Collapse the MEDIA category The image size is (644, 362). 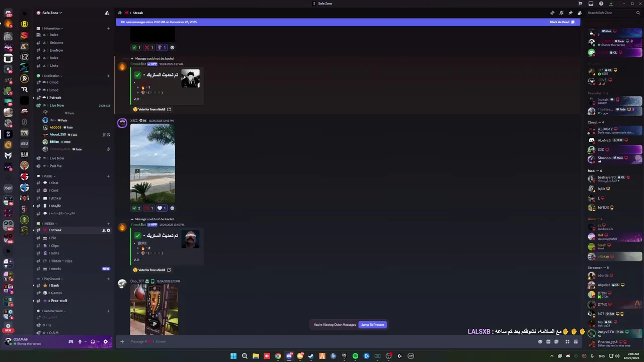coord(47,224)
